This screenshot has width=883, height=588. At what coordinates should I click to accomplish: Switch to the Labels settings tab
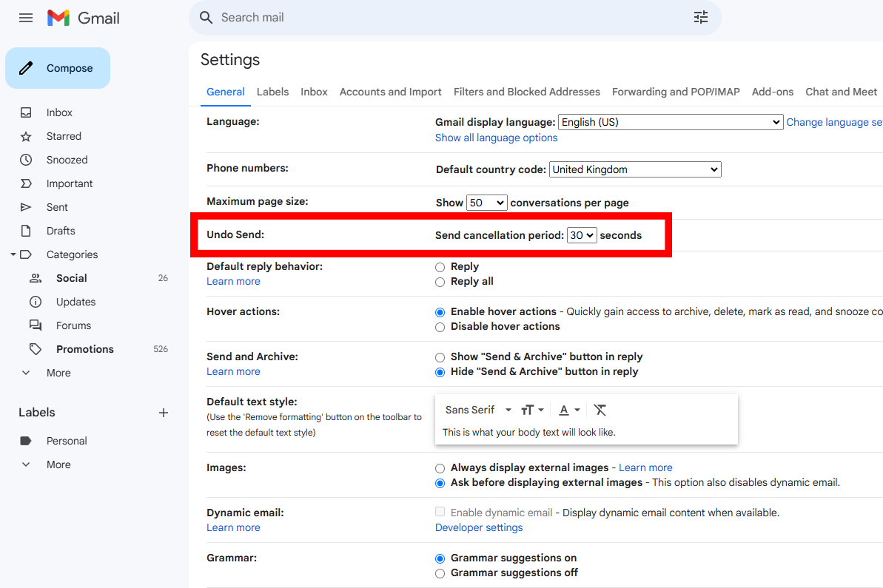point(272,92)
